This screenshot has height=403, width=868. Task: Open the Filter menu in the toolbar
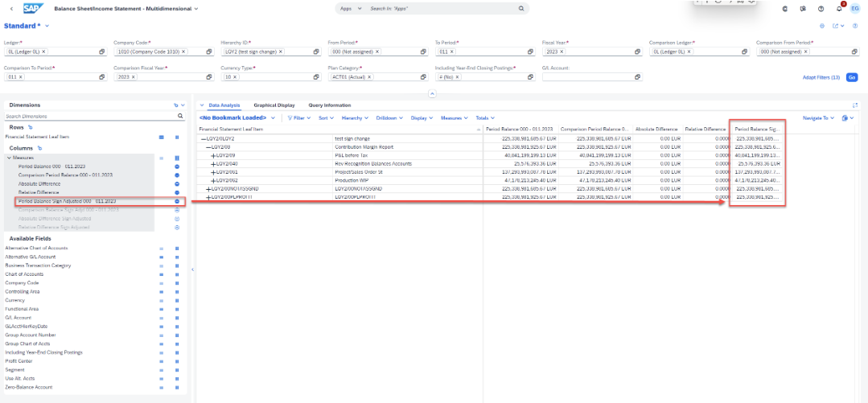[299, 118]
